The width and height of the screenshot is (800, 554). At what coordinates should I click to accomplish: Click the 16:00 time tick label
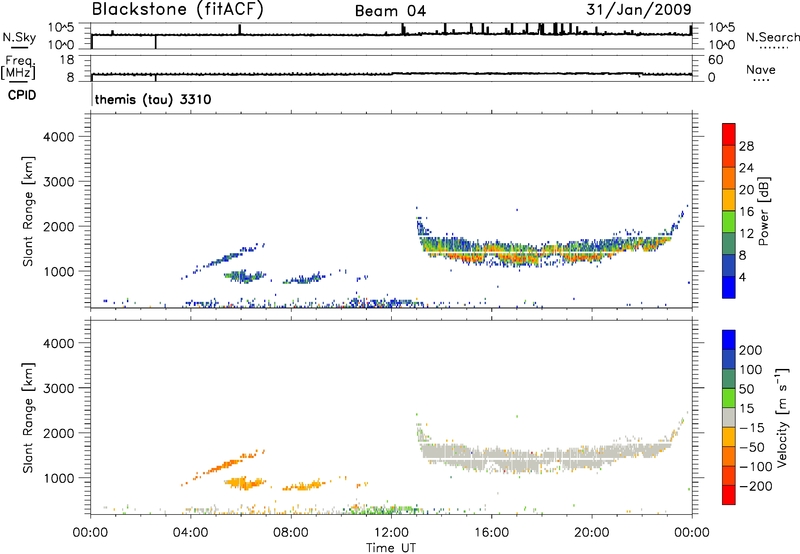coord(491,533)
